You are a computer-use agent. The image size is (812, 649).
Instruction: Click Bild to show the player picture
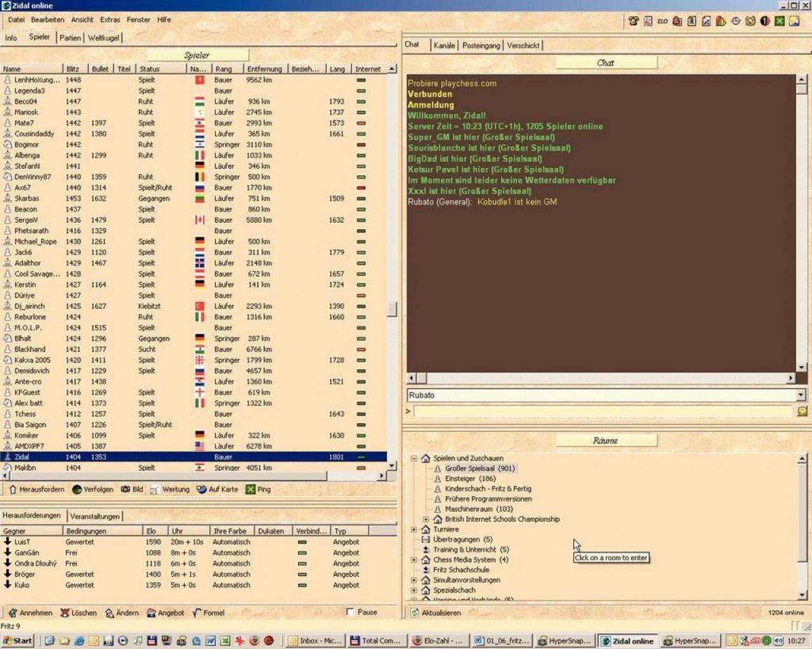[132, 489]
